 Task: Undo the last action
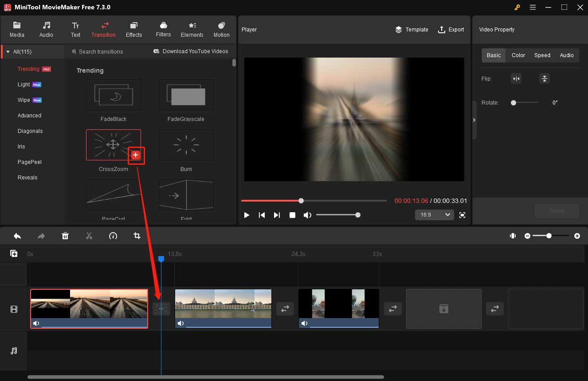[x=17, y=236]
